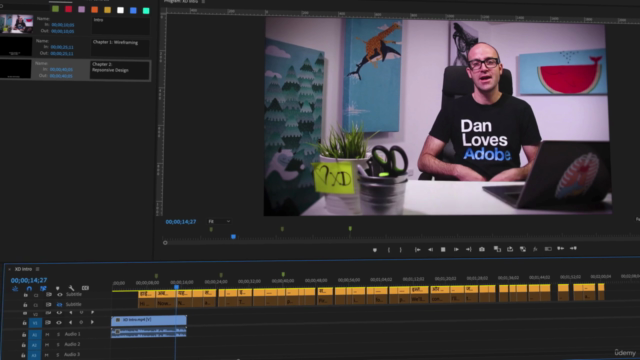Click the timeline marker near 00;00;40;00
The height and width of the screenshot is (360, 640).
[x=283, y=275]
